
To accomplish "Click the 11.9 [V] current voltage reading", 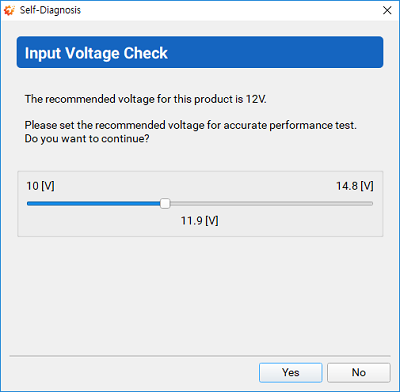I will click(199, 221).
